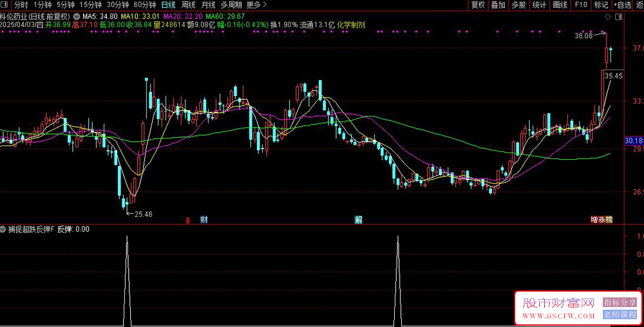Open the 多周期 multi-period view

pos(231,5)
